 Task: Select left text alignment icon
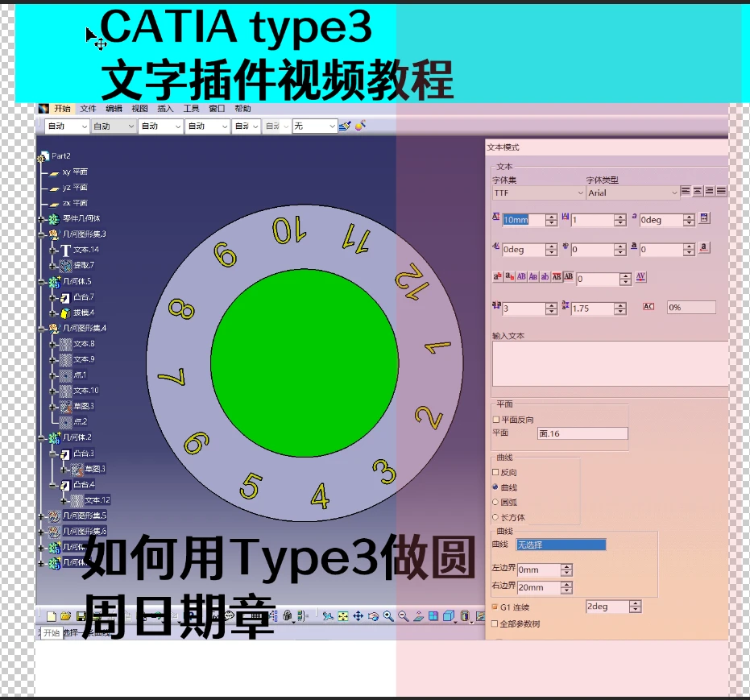pos(686,191)
